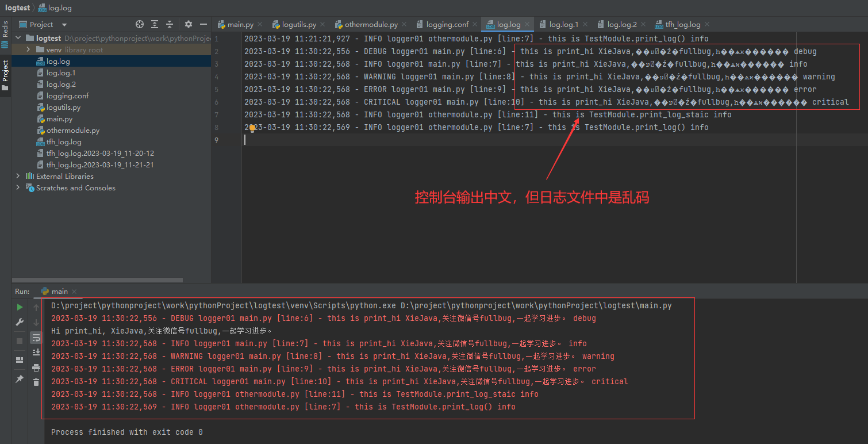Click the Project tree horizontal scrollbar
868x444 pixels.
point(98,280)
